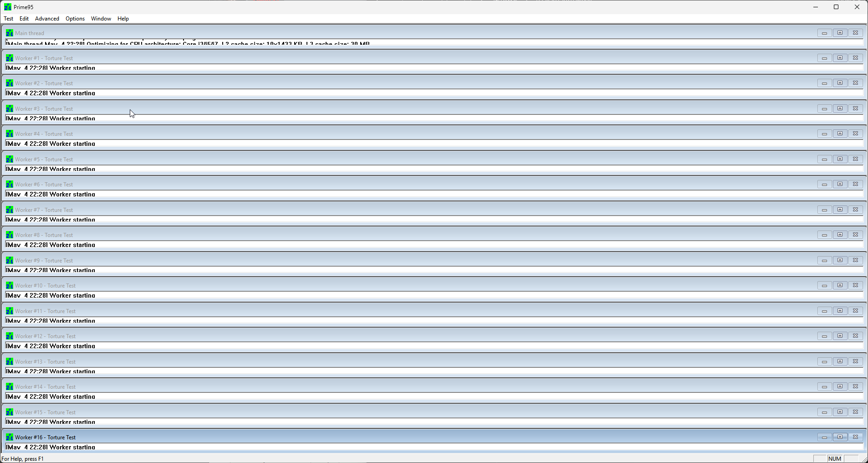Select the 'Worker #4 - Torture Test' title
The height and width of the screenshot is (463, 868).
(x=44, y=134)
